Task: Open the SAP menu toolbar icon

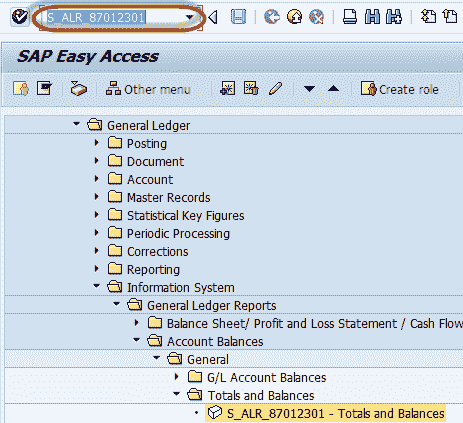Action: tap(45, 89)
